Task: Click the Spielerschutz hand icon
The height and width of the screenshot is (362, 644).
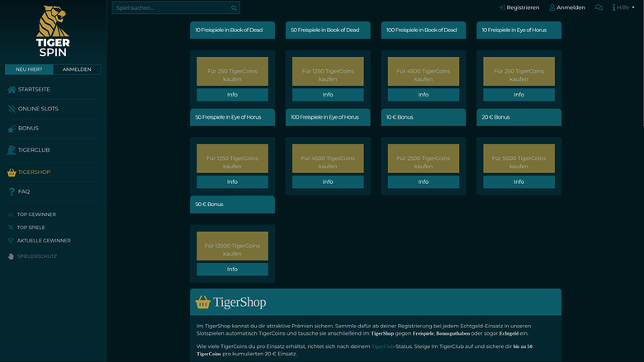Action: [x=11, y=256]
